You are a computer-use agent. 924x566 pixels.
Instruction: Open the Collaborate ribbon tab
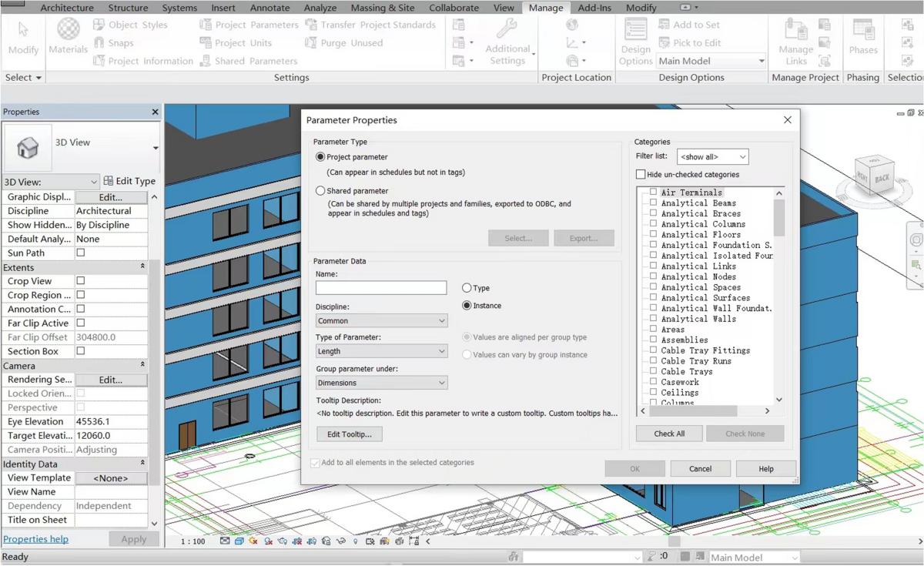454,8
